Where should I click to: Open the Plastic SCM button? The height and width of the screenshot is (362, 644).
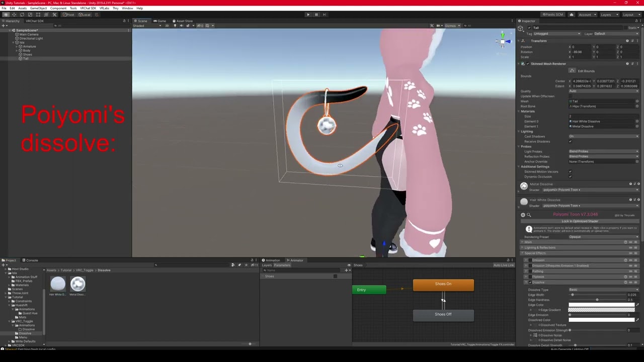point(552,15)
